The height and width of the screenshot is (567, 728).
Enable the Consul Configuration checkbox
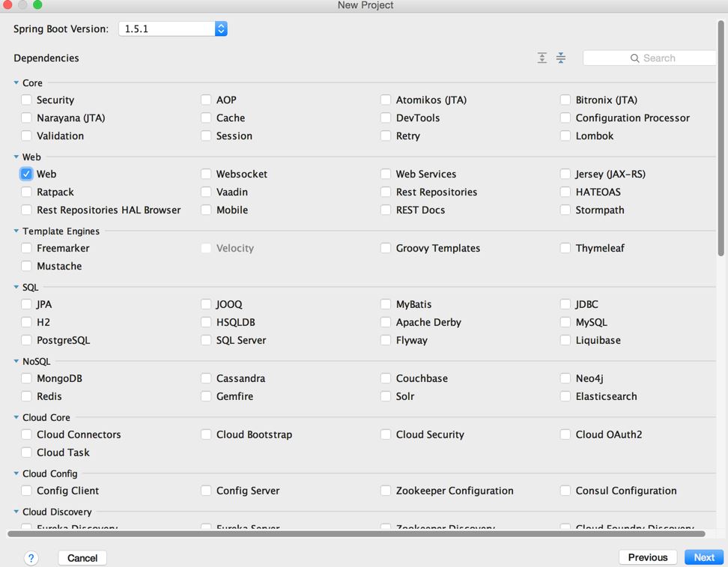(565, 491)
